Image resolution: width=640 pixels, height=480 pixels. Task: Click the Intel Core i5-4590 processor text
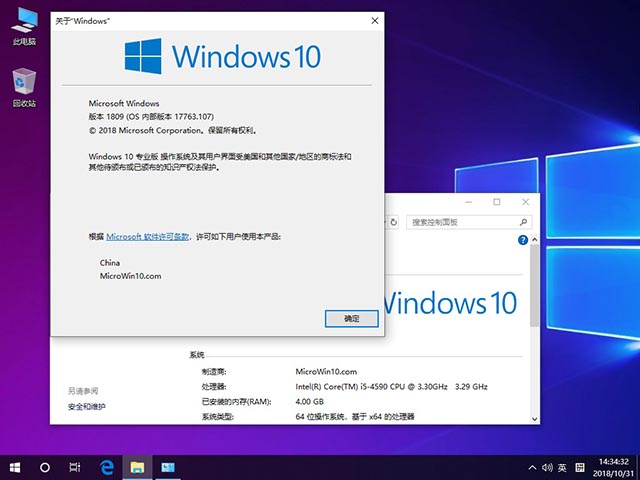pos(391,387)
